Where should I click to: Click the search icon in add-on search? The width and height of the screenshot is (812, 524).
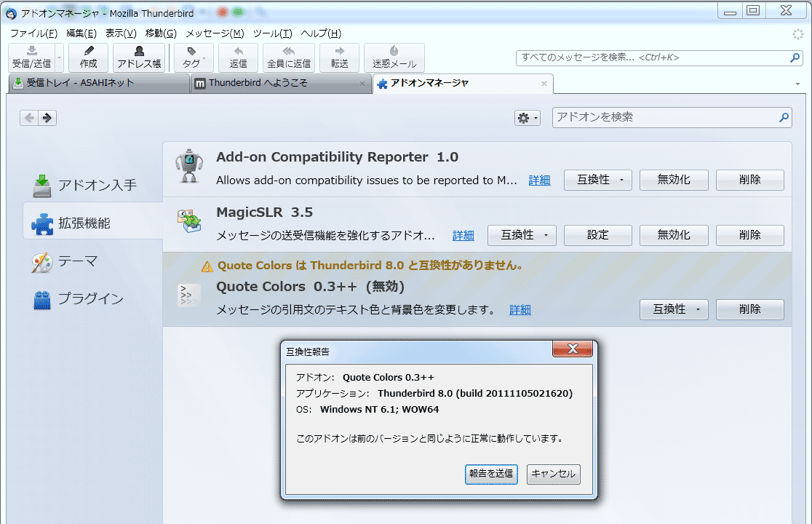point(784,118)
